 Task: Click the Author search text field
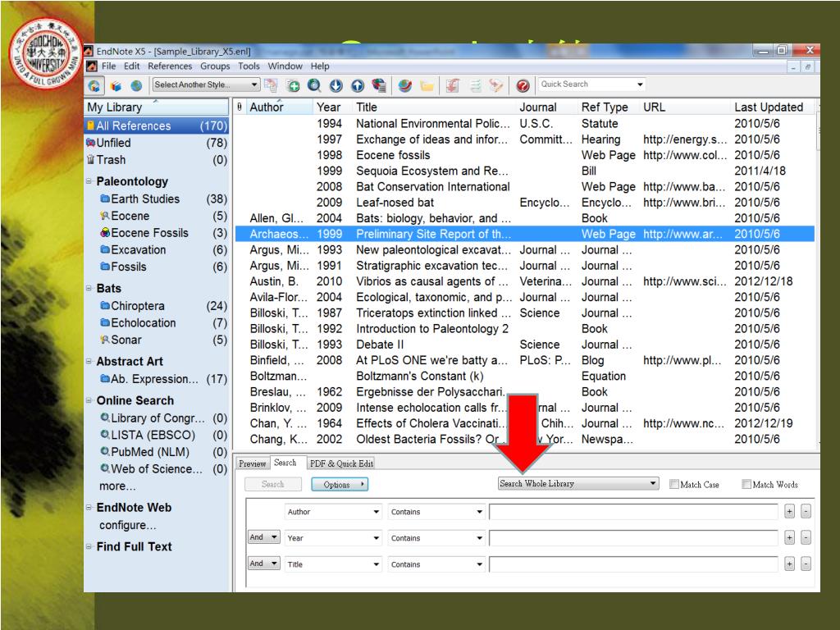(633, 512)
